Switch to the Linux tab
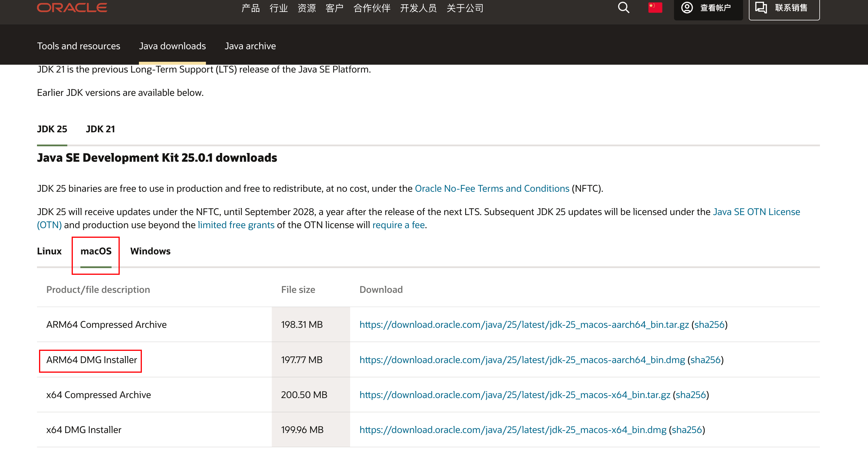This screenshot has height=468, width=868. tap(49, 251)
